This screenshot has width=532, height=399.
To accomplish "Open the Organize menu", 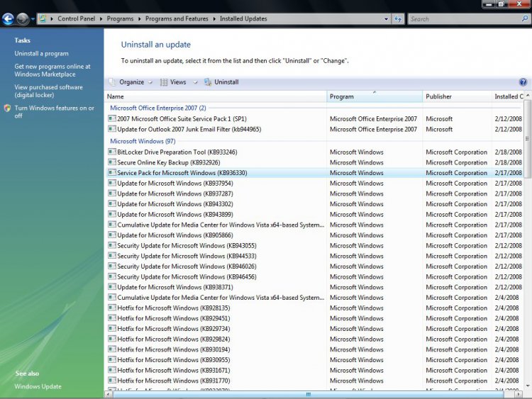I will pyautogui.click(x=131, y=82).
